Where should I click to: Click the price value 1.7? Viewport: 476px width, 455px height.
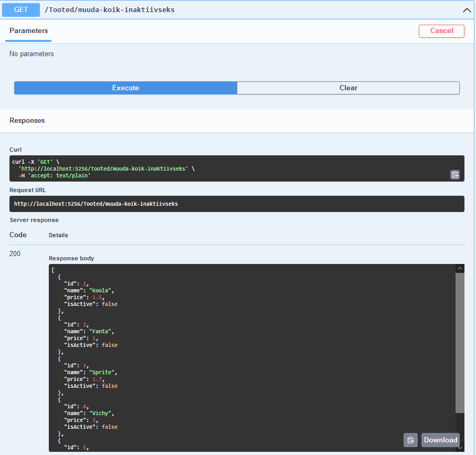point(97,379)
